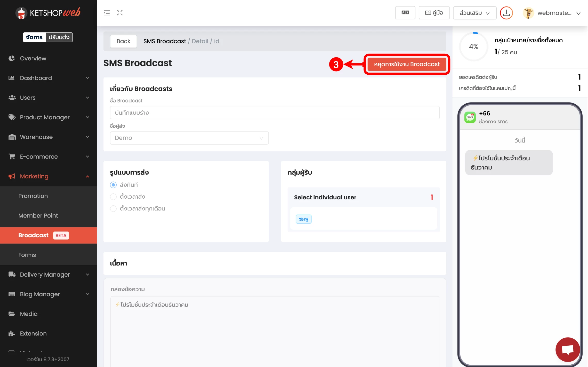
Task: Open the language translate icon button
Action: point(405,13)
